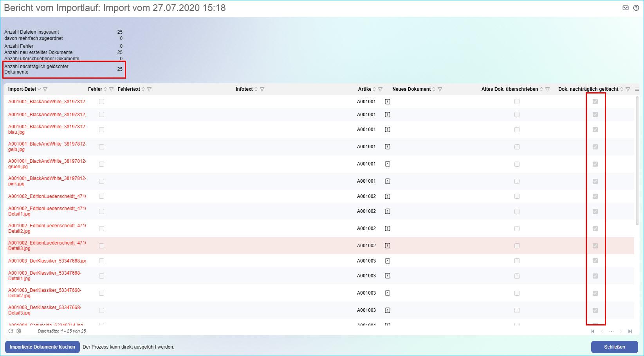Sort by Import-Datei column arrow
Viewport: 644px width, 356px height.
click(x=39, y=89)
